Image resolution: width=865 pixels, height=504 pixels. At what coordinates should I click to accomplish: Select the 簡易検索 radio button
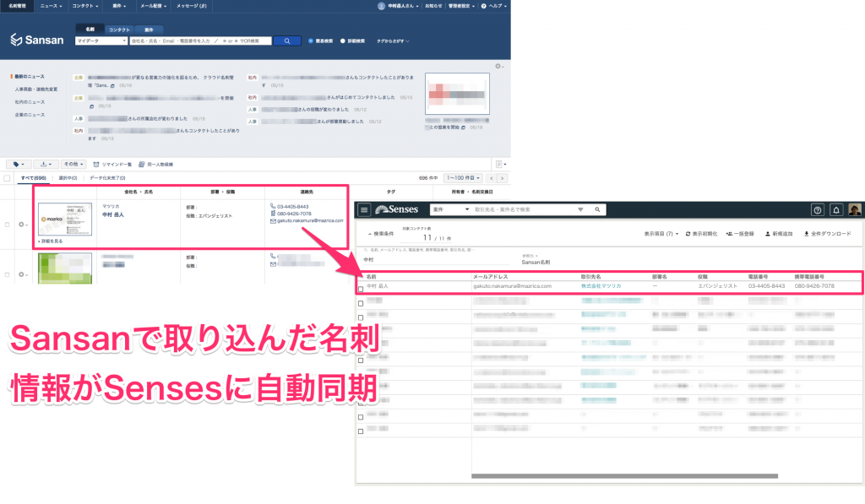point(311,41)
